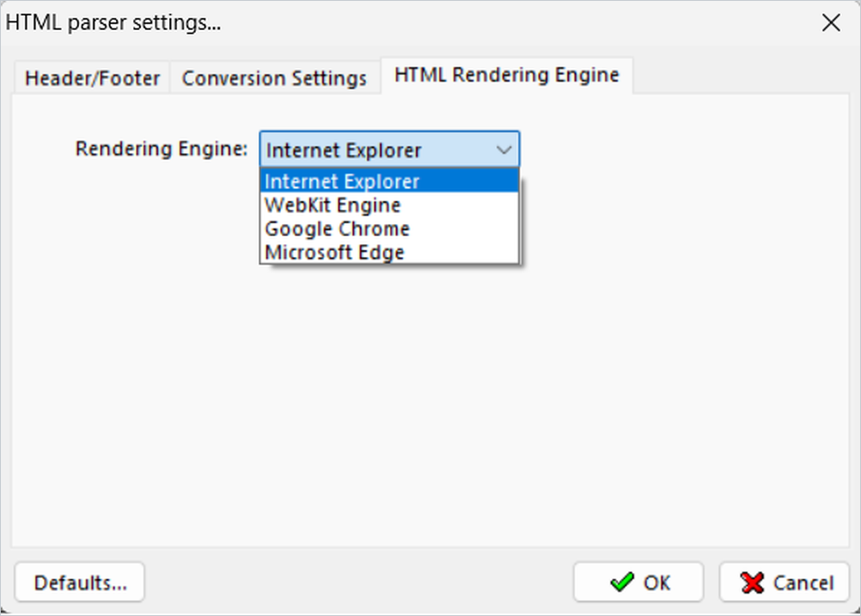Select Microsoft Edge from the list
Screen dimensions: 861x616
click(x=389, y=252)
